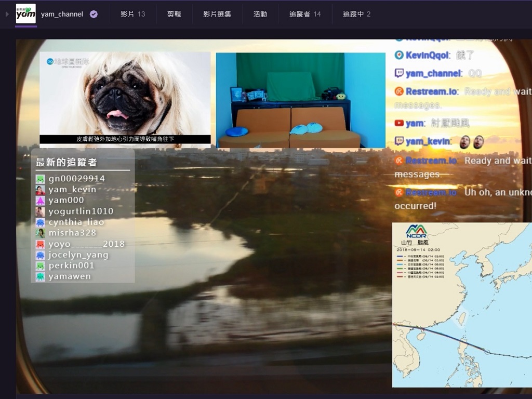
Task: Open the 追蹤中 following tab
Action: pyautogui.click(x=356, y=14)
